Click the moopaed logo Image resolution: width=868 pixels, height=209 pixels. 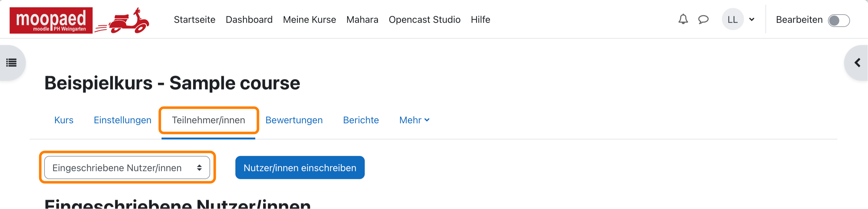point(51,20)
